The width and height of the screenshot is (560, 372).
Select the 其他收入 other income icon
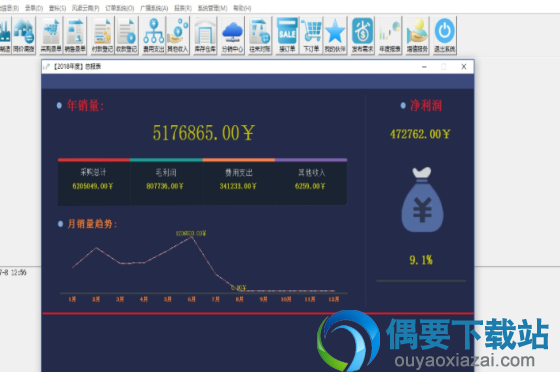(x=178, y=35)
